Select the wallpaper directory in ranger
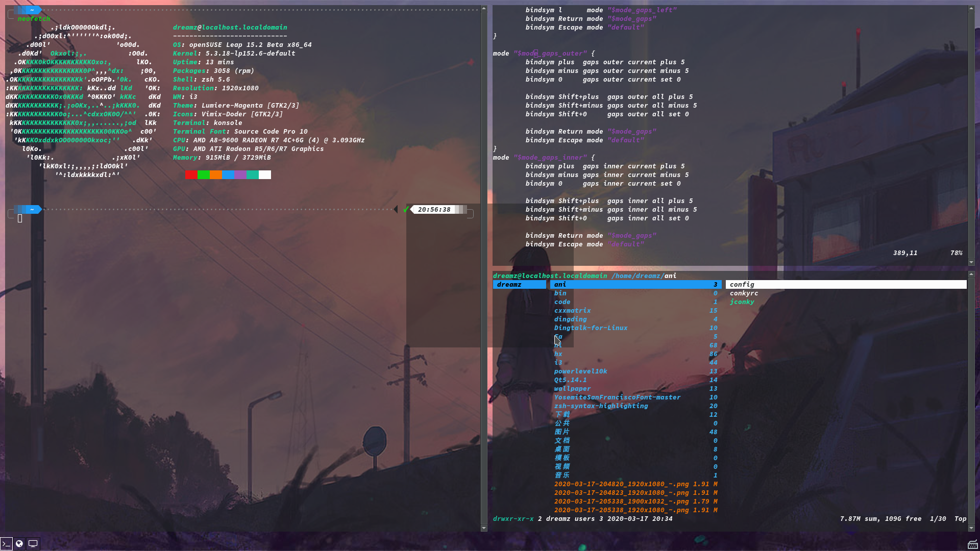980x551 pixels. [x=572, y=388]
